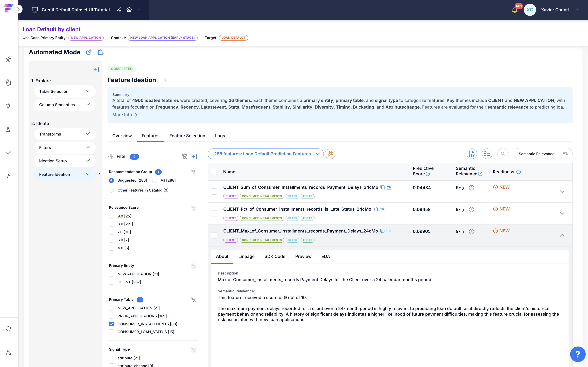Switch to the Logs tab
The width and height of the screenshot is (588, 367).
[220, 136]
